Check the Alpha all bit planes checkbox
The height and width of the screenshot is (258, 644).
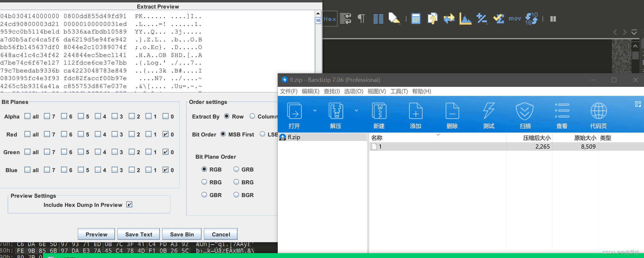[27, 116]
